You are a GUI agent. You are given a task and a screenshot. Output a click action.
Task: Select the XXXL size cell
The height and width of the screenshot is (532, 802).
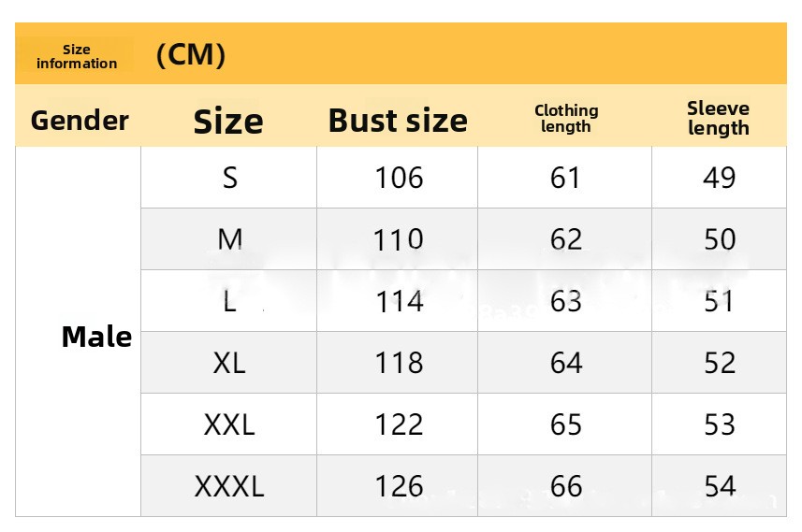pyautogui.click(x=229, y=486)
